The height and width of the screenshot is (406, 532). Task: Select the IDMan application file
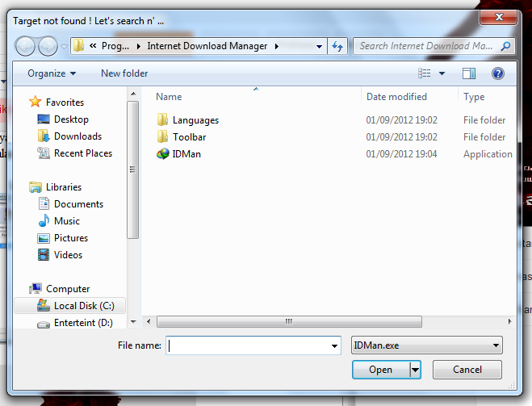pos(186,154)
